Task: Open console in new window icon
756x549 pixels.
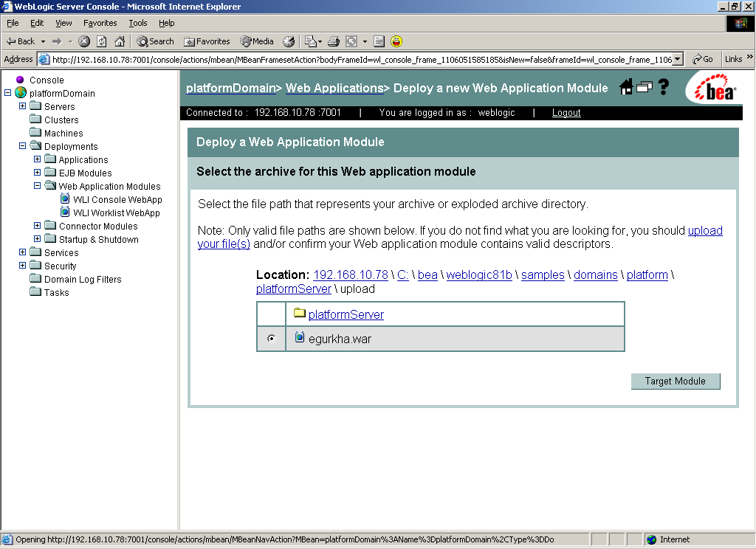Action: pos(644,87)
